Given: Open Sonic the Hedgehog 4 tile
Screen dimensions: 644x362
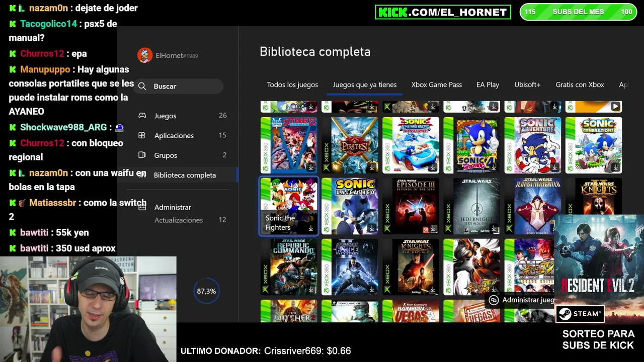Looking at the screenshot, I should 472,145.
